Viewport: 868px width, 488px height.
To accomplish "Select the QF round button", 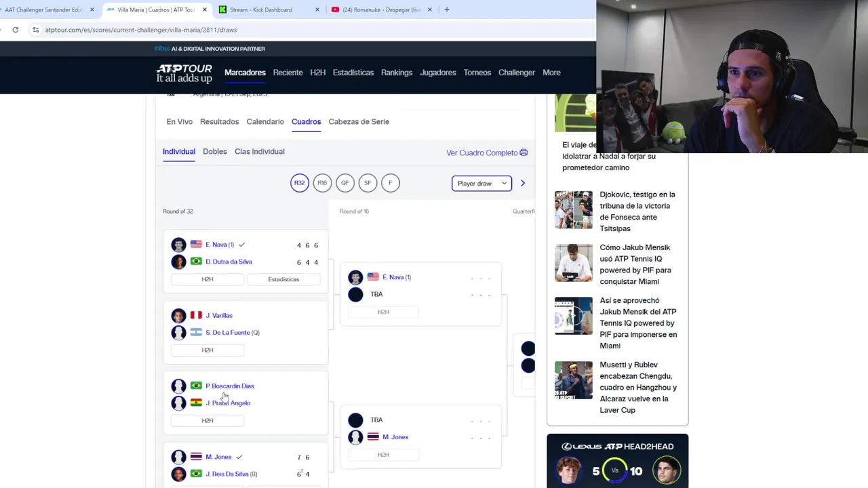I will tap(344, 183).
